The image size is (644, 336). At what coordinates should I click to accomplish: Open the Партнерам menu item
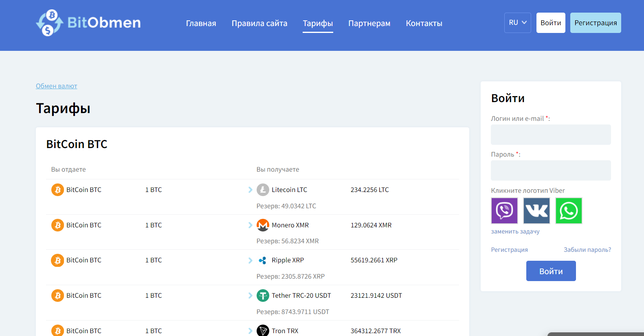pyautogui.click(x=369, y=24)
